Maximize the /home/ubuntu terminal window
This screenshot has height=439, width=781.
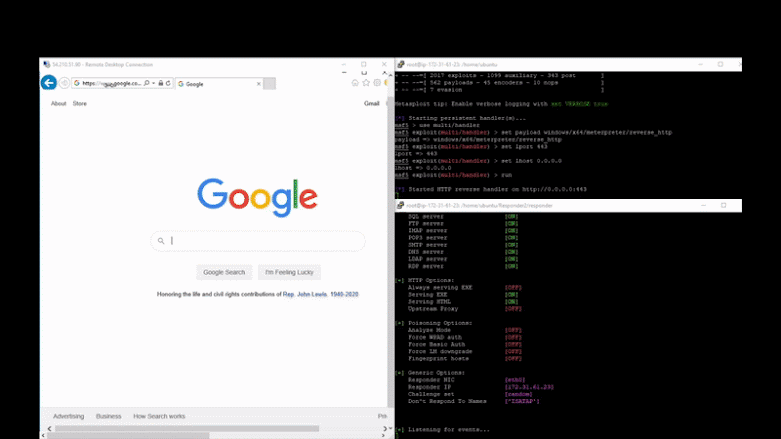pos(720,64)
